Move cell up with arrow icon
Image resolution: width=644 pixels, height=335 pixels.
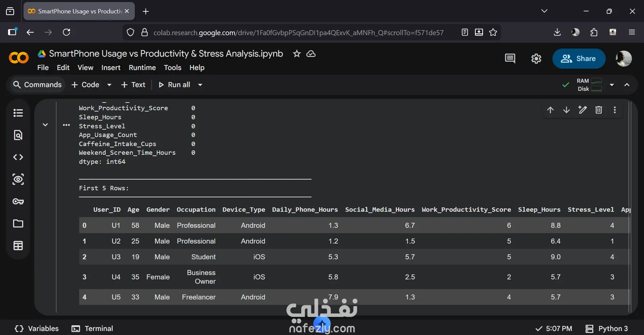[x=550, y=110]
